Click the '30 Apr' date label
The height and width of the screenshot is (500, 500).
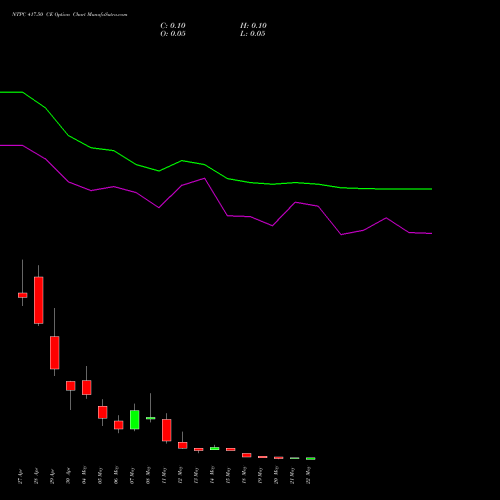click(x=68, y=476)
